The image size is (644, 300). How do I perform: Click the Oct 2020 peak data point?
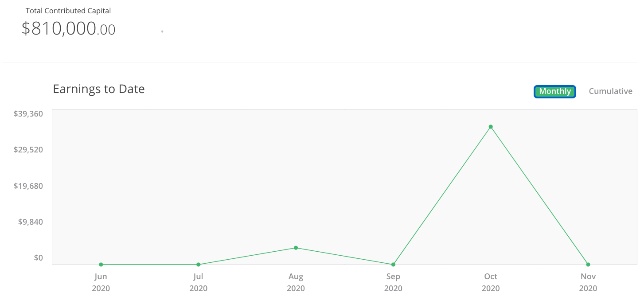pyautogui.click(x=491, y=127)
